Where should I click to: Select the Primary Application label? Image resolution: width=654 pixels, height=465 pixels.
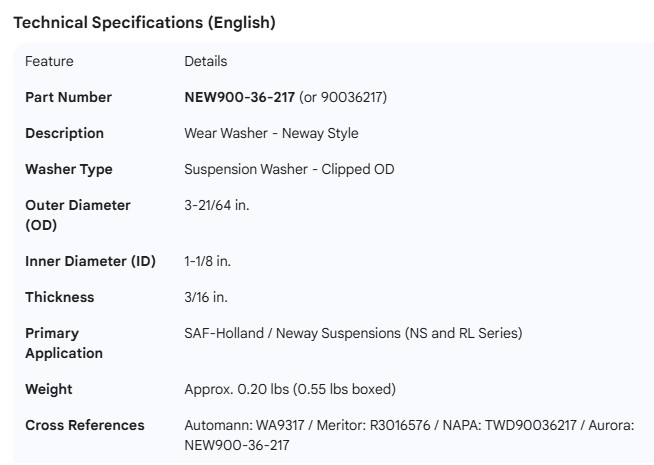64,342
